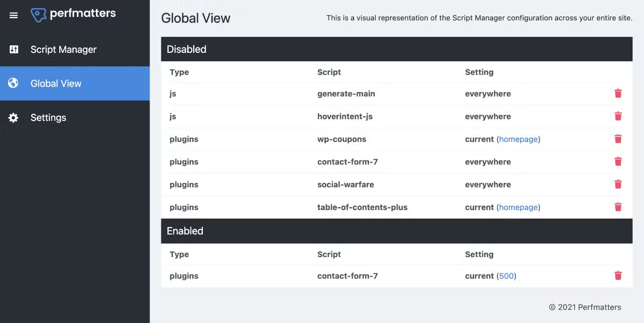
Task: Select the Script Manager sidebar icon
Action: coord(13,49)
